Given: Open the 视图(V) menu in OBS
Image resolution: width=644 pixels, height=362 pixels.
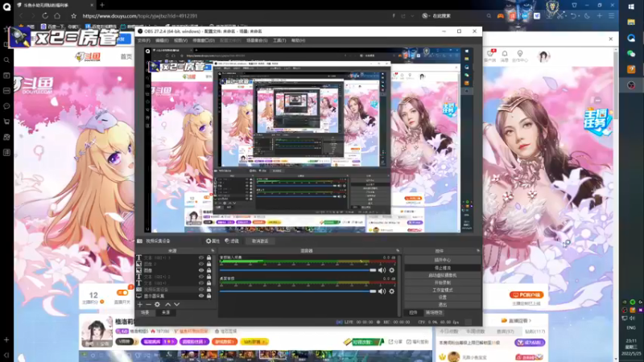Looking at the screenshot, I should [180, 41].
